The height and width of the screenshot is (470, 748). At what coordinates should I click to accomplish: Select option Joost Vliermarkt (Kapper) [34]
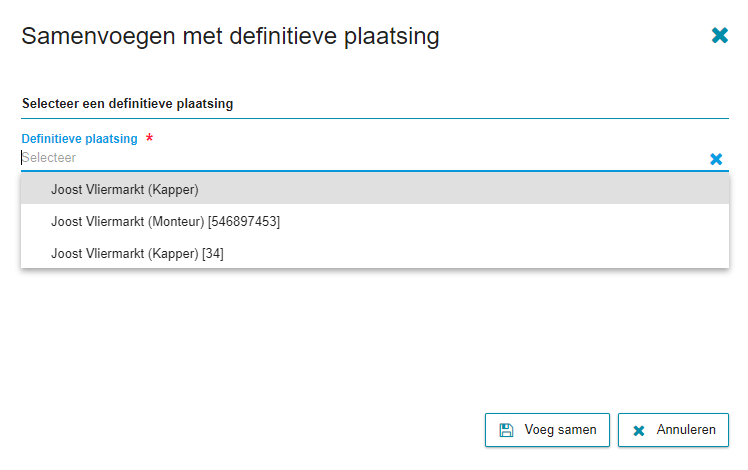point(375,253)
